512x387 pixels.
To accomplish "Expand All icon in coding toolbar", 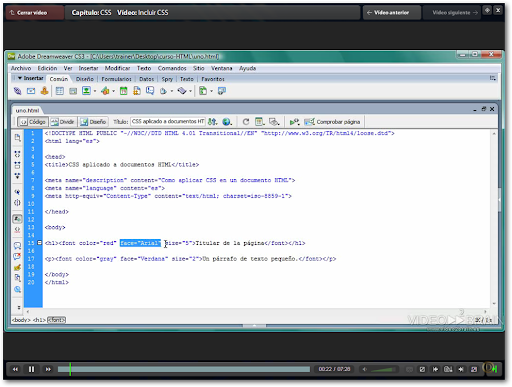I will pos(17,176).
